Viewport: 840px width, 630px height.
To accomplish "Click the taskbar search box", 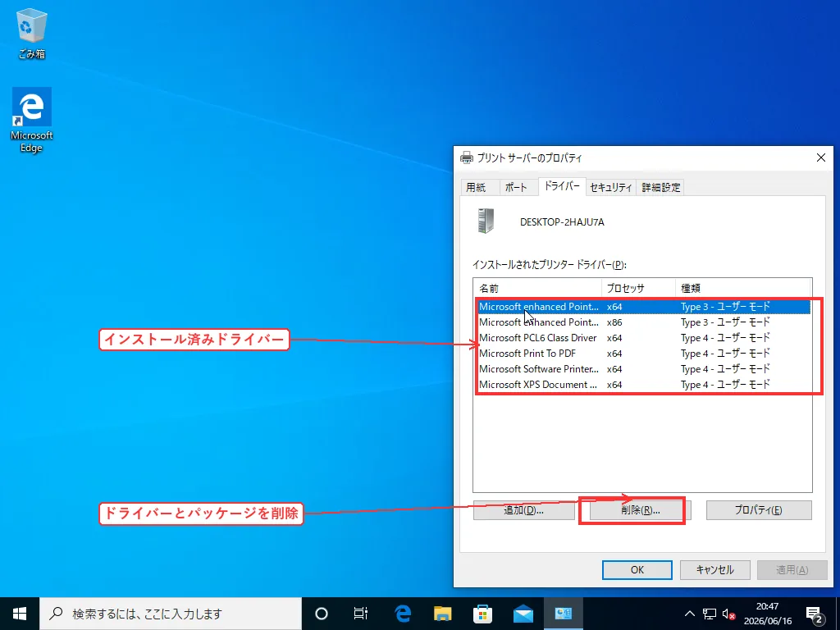I will click(x=171, y=614).
